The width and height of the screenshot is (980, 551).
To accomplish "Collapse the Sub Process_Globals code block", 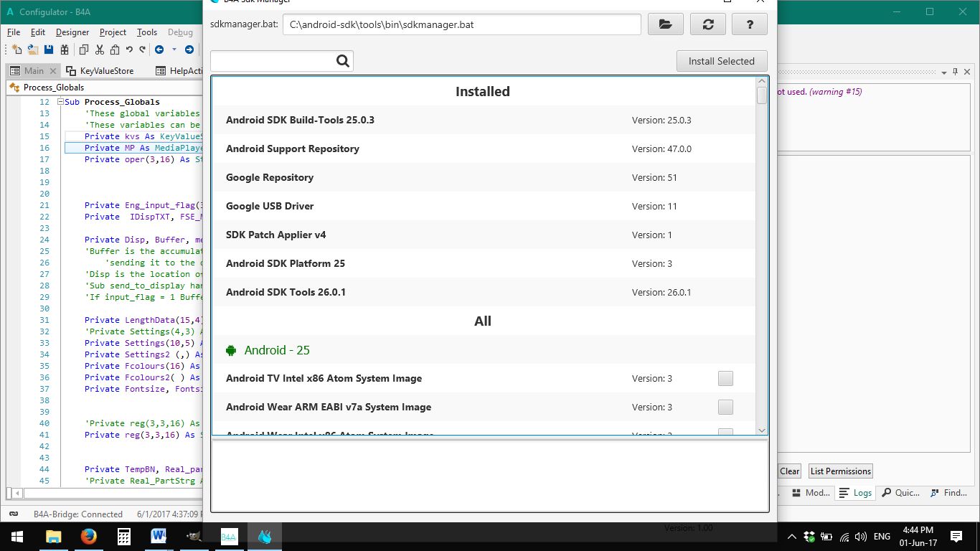I will pos(60,102).
